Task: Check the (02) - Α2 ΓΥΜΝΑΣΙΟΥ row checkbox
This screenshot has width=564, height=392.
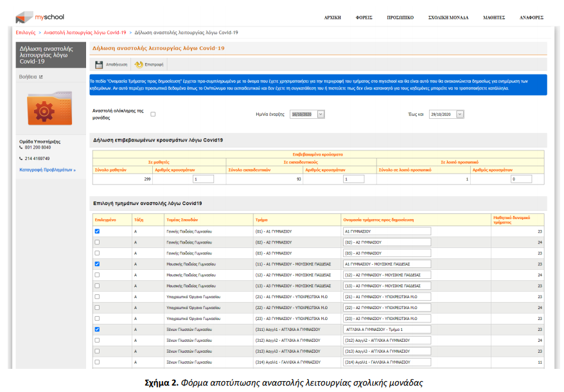Action: (97, 242)
